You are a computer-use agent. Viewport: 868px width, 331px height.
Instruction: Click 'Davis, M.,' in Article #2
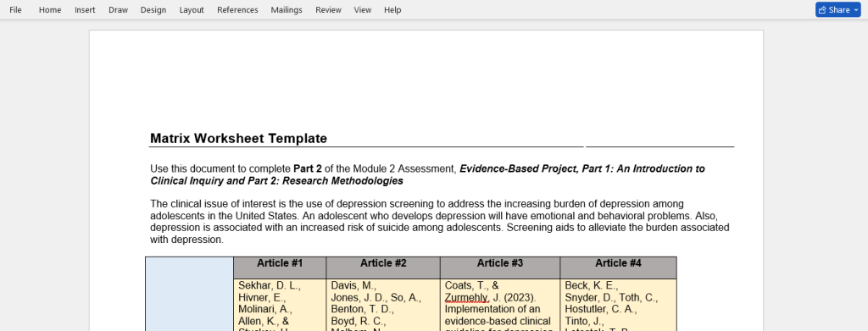pos(353,285)
